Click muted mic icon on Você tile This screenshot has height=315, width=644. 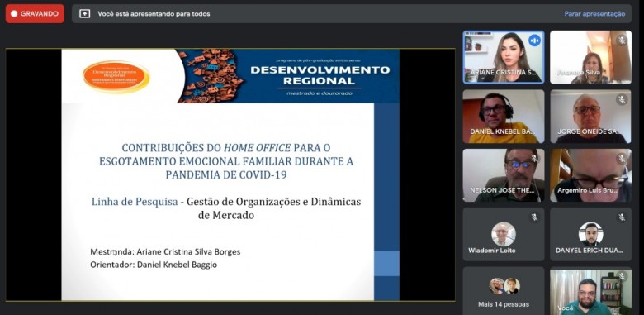click(x=622, y=276)
